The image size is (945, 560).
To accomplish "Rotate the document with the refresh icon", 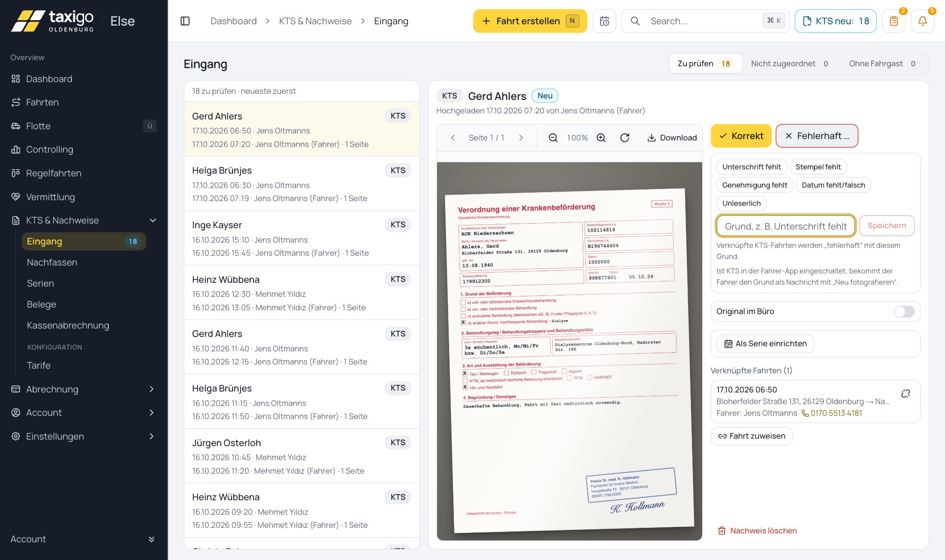I will pos(625,138).
